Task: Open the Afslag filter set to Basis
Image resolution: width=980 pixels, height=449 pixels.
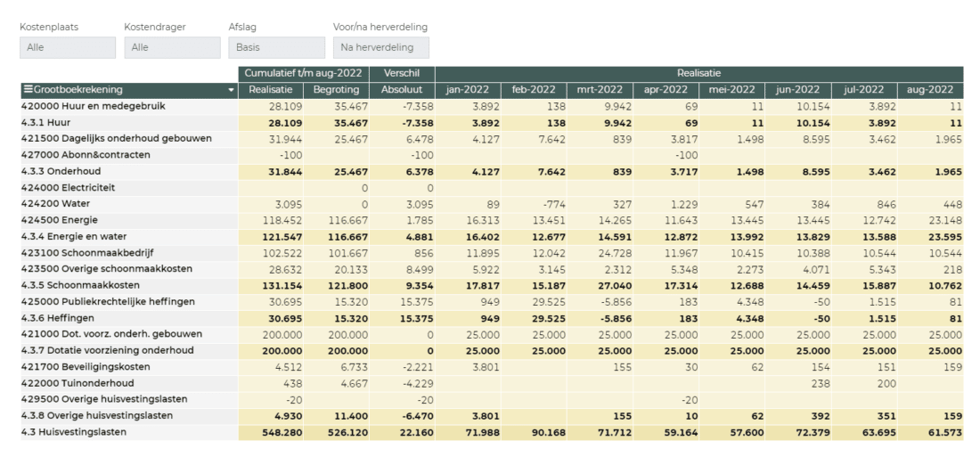Action: [276, 47]
